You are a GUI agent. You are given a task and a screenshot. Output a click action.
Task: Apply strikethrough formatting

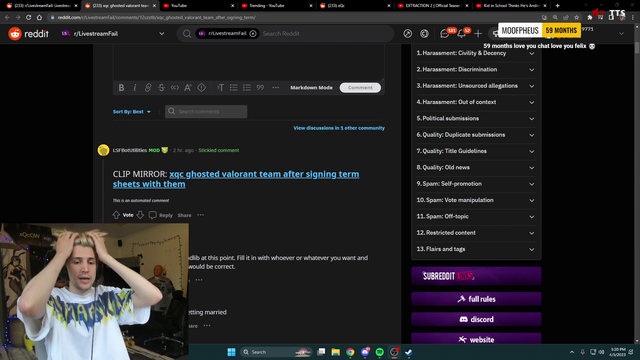point(161,88)
